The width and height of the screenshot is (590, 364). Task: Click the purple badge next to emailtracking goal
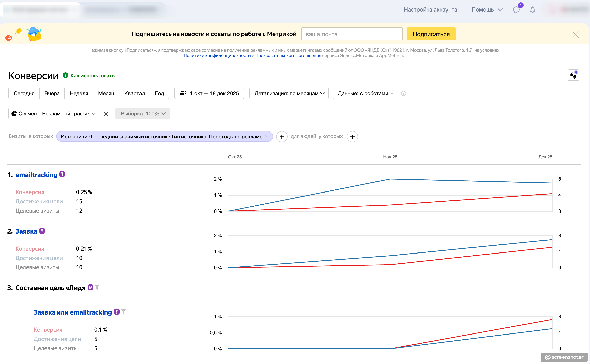(62, 174)
